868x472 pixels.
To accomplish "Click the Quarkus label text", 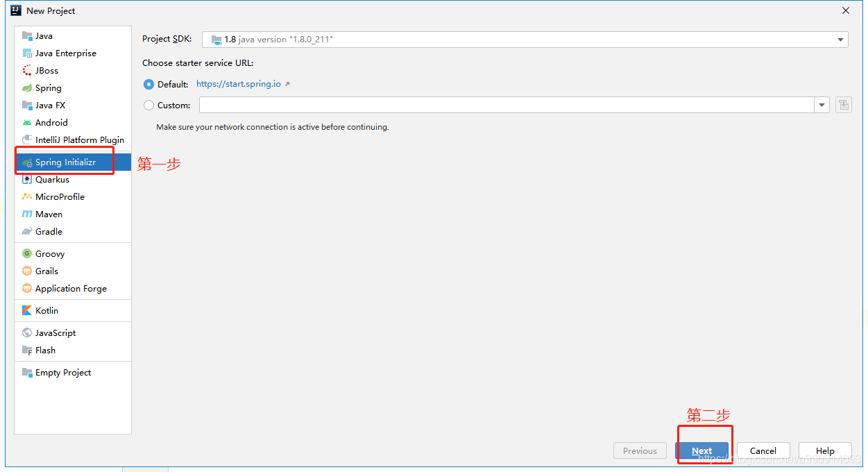I will [x=53, y=180].
